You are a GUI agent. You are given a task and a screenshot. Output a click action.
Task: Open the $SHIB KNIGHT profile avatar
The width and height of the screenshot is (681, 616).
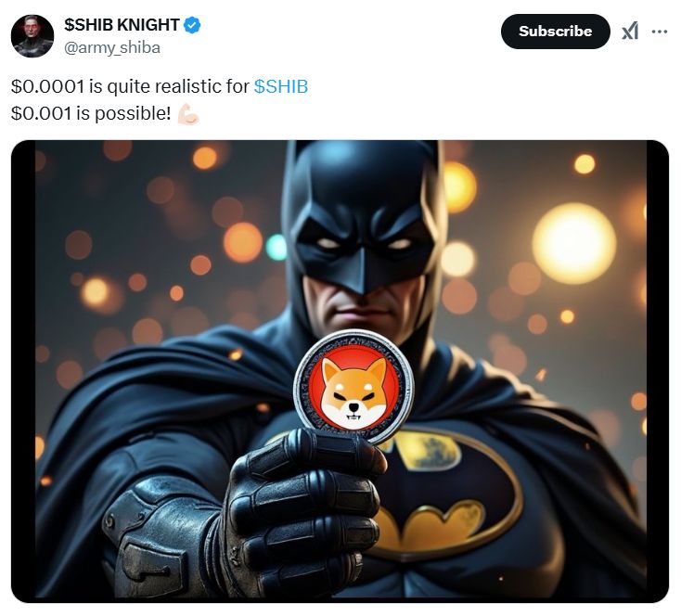tap(32, 35)
